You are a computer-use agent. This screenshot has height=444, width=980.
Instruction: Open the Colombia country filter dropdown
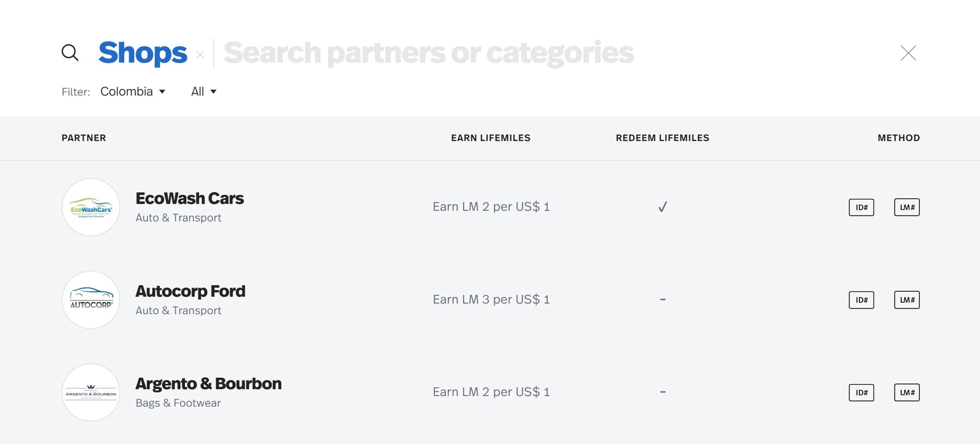coord(132,91)
